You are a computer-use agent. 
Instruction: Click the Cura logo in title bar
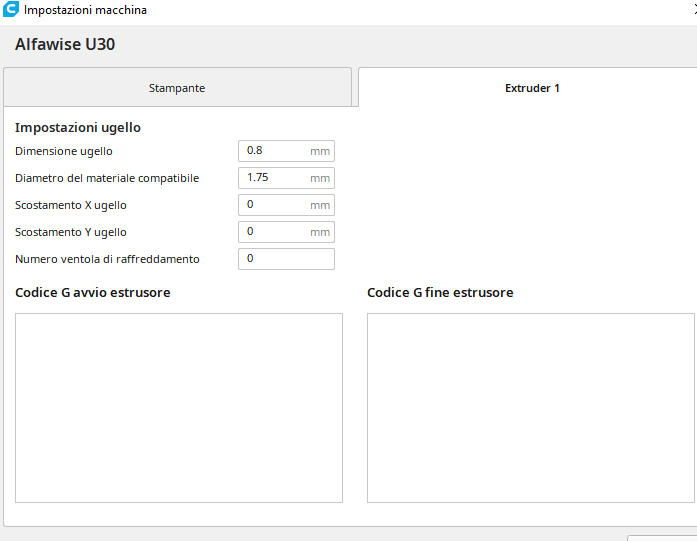tap(10, 10)
